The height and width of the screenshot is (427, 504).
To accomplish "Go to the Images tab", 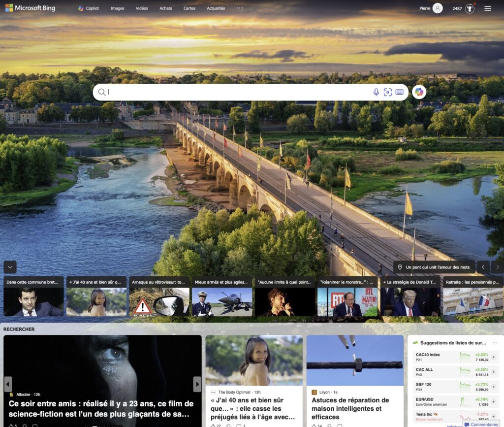I will click(x=117, y=8).
